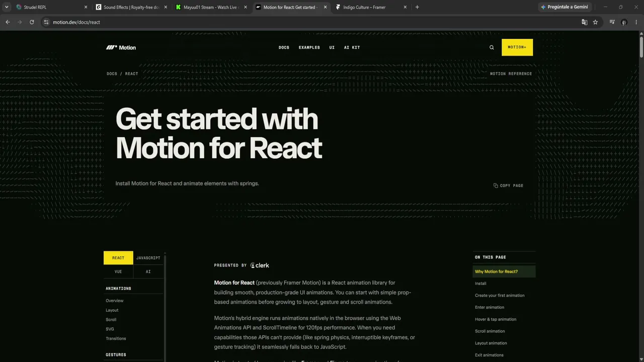Open the media controls icon in toolbar
The image size is (644, 362).
point(612,22)
